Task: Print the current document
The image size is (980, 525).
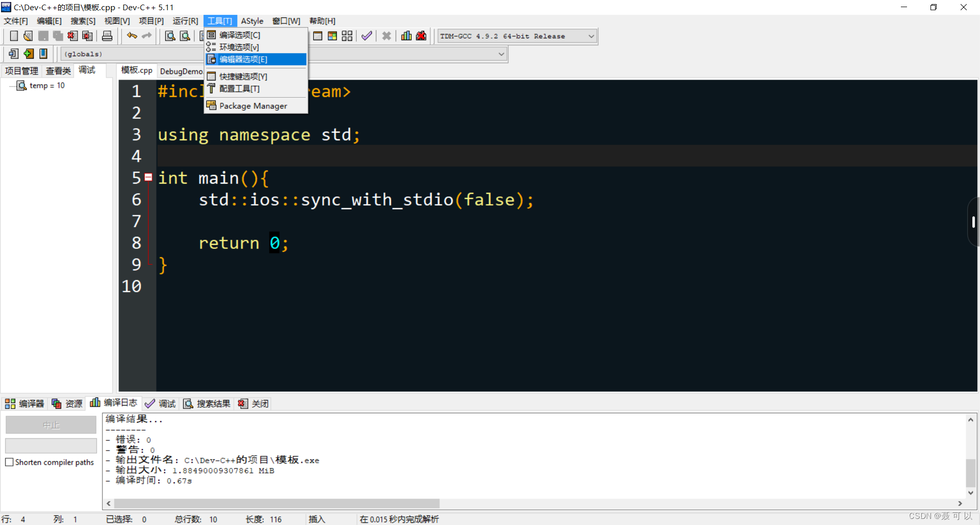Action: [107, 36]
